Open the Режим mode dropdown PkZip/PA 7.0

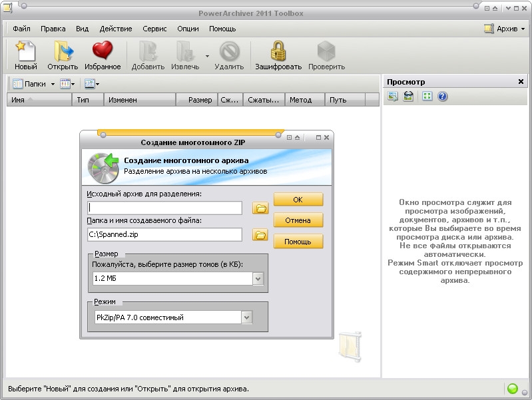[x=246, y=318]
